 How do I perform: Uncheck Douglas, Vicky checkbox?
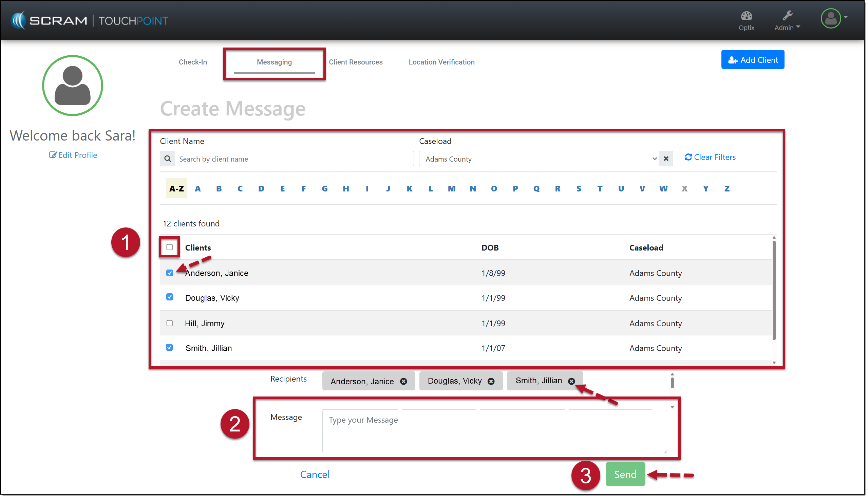(x=170, y=298)
